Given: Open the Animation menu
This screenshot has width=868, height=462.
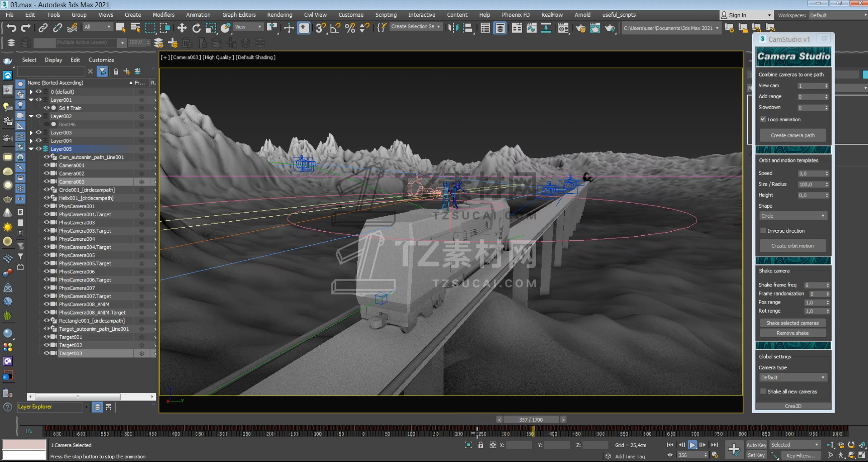Looking at the screenshot, I should (198, 15).
